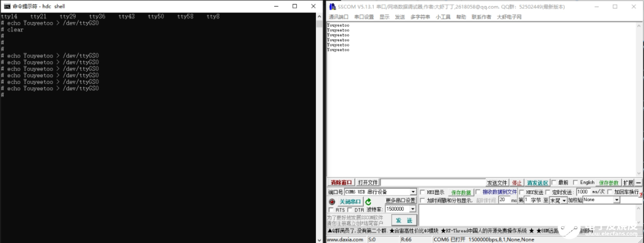The image size is (644, 243).
Task: Click the www.daxia.com status bar link
Action: point(345,239)
